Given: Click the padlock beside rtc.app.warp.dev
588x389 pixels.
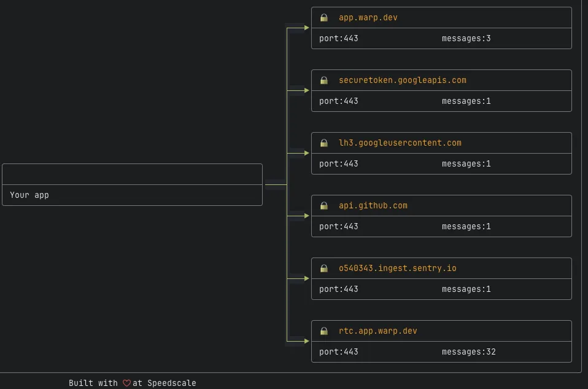Looking at the screenshot, I should [x=323, y=331].
